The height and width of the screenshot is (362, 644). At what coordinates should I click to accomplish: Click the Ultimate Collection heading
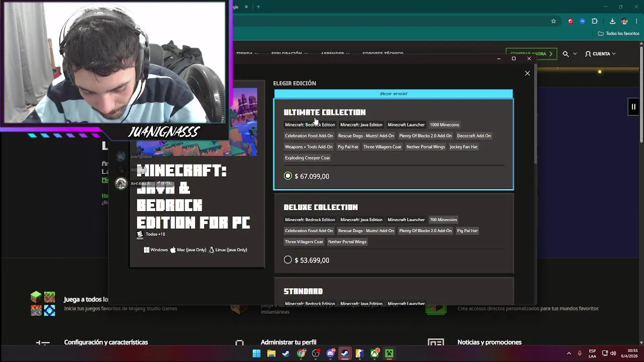coord(325,112)
